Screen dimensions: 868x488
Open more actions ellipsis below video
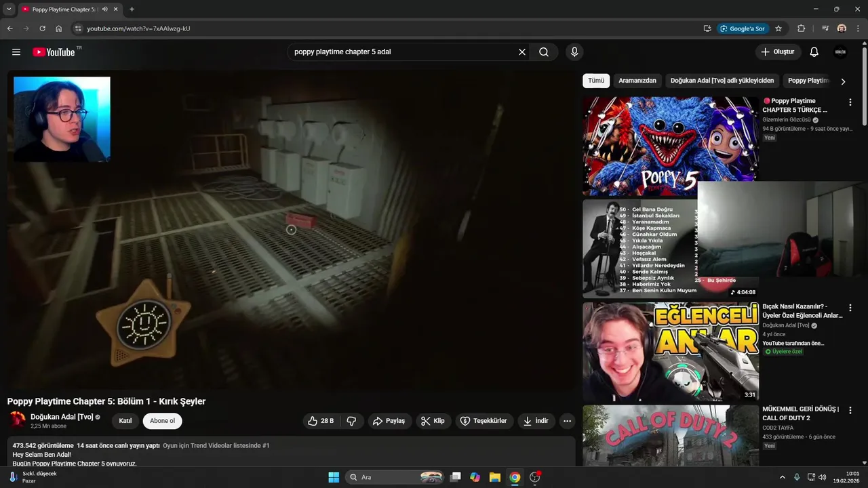coord(568,421)
